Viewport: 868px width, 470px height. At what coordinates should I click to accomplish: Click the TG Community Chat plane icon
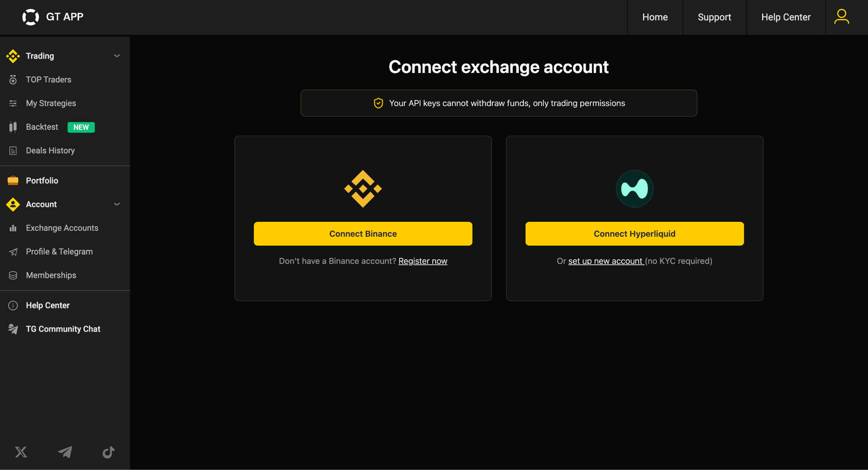(x=13, y=329)
